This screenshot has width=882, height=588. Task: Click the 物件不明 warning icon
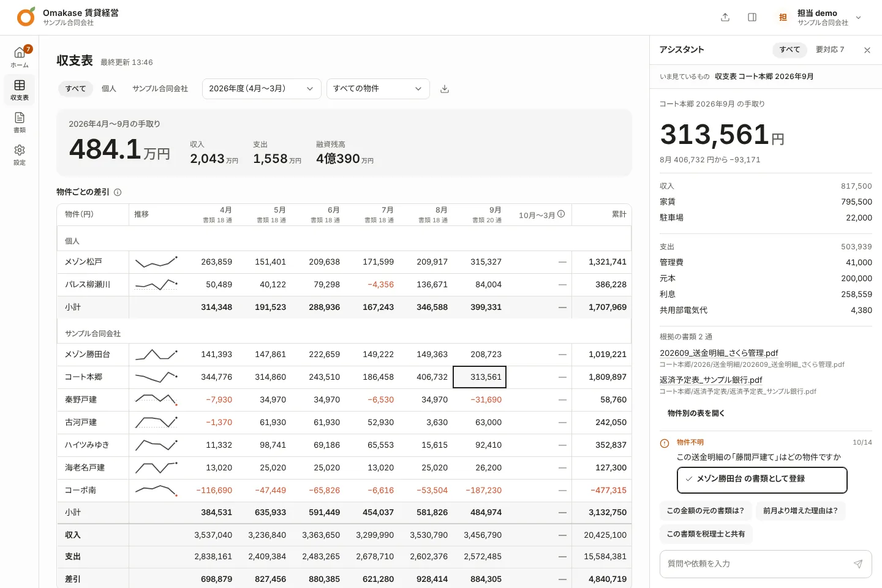click(665, 443)
